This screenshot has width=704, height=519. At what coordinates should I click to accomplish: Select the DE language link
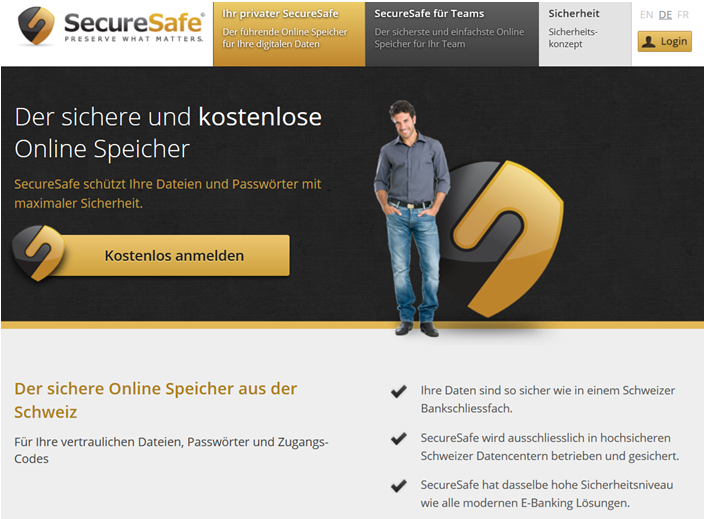click(665, 15)
